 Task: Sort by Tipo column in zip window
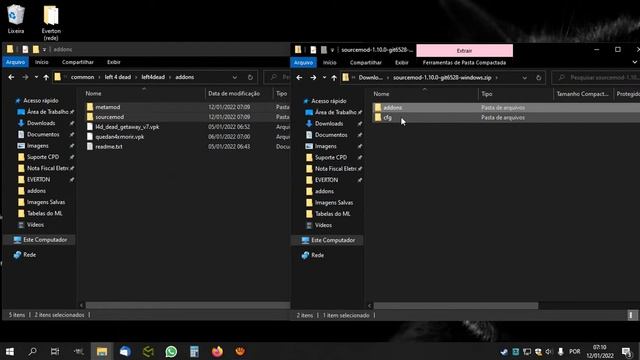coord(487,94)
